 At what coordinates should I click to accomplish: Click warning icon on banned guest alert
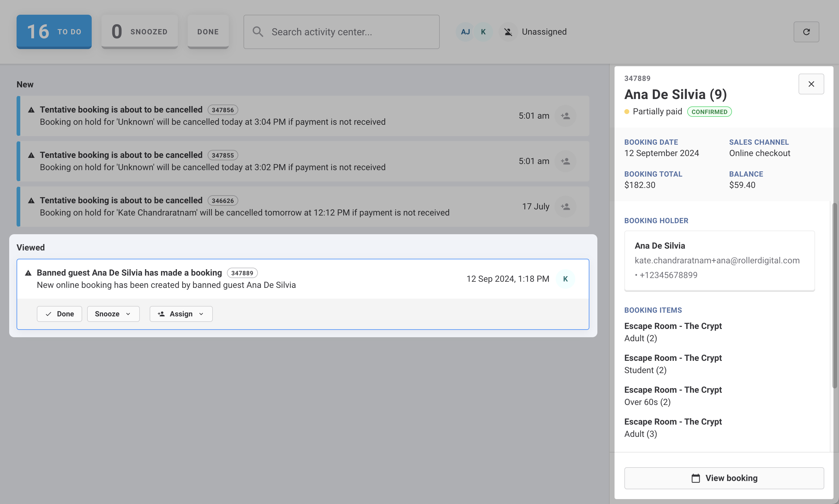coord(28,273)
